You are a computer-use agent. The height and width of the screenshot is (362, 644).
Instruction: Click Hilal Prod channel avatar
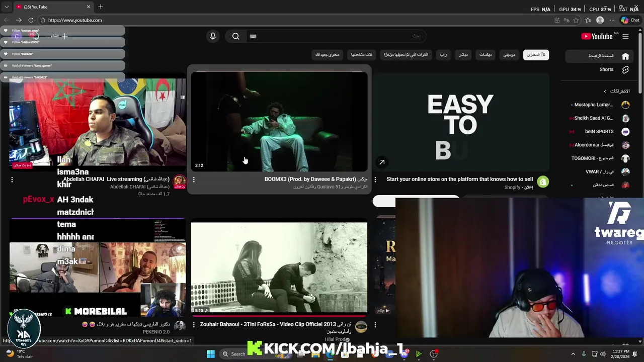click(x=361, y=327)
